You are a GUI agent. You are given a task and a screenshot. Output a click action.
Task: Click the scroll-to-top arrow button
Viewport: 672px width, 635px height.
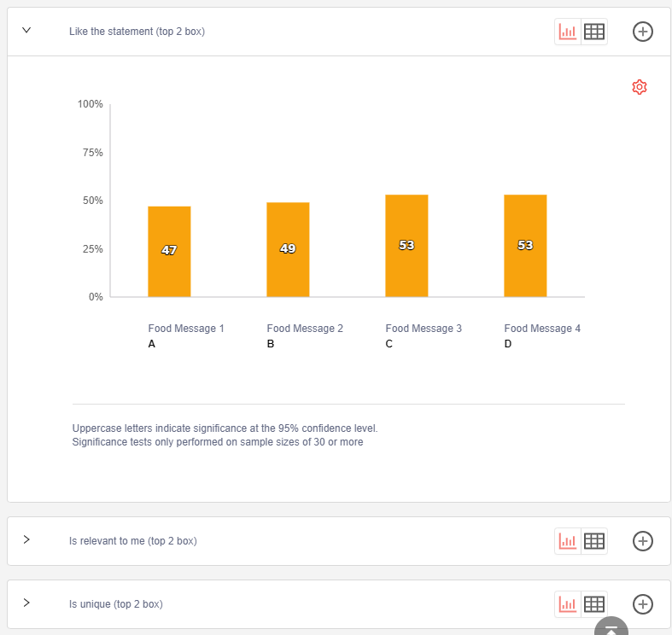(611, 628)
